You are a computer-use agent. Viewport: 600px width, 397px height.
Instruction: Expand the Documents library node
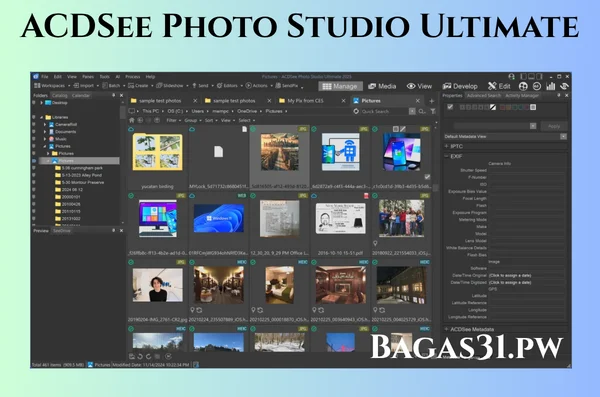coord(45,132)
